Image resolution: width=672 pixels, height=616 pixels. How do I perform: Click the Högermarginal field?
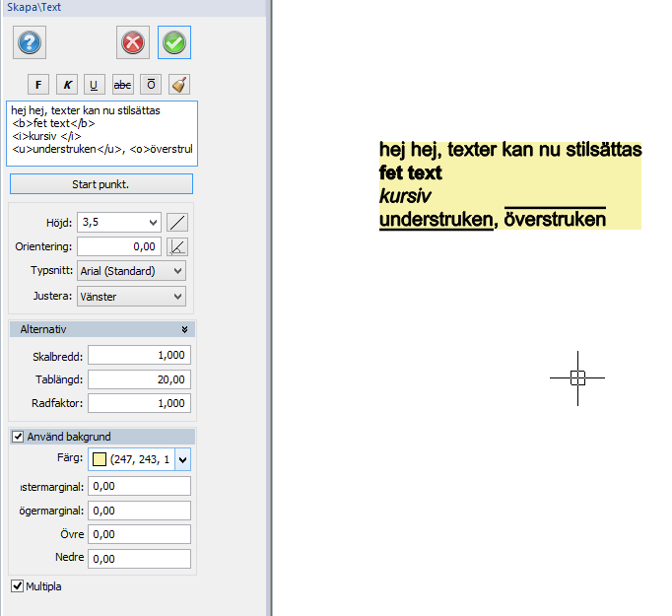[x=139, y=511]
